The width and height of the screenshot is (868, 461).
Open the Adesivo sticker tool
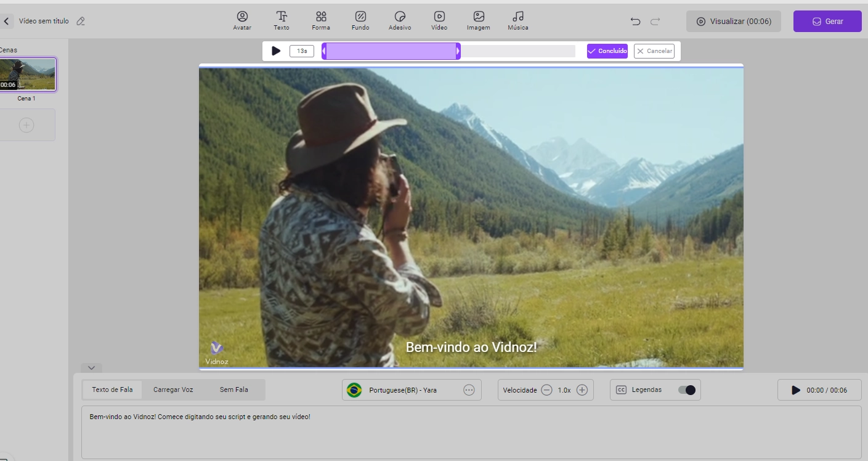pyautogui.click(x=400, y=20)
